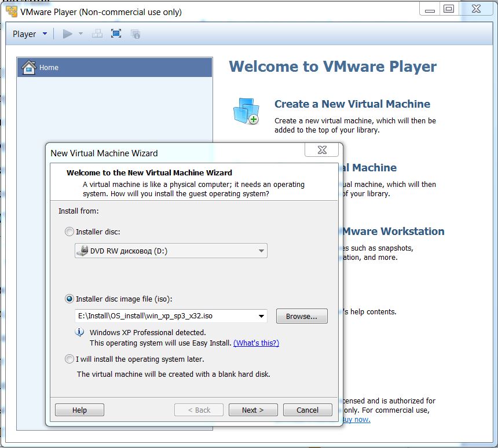498x448 pixels.
Task: Choose I will install the operating system later
Action: 69,359
